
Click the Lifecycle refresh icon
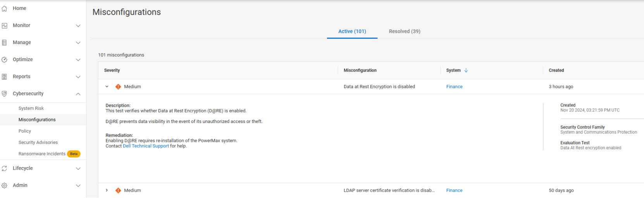[4, 168]
